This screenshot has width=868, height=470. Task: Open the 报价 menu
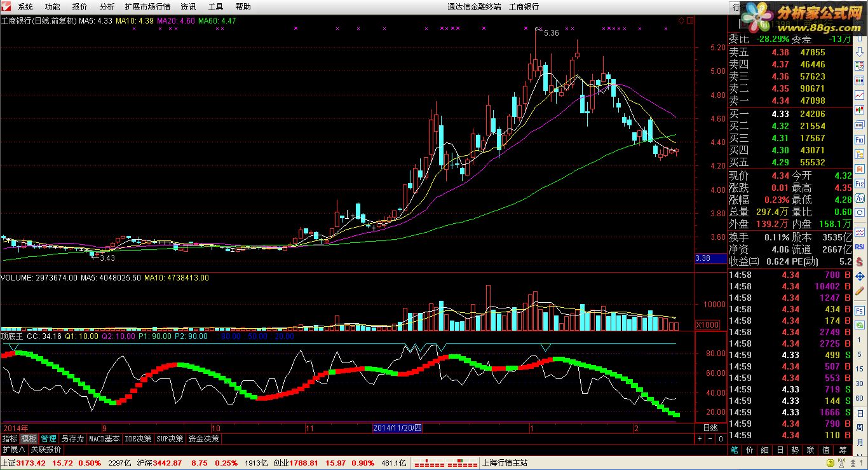point(80,6)
